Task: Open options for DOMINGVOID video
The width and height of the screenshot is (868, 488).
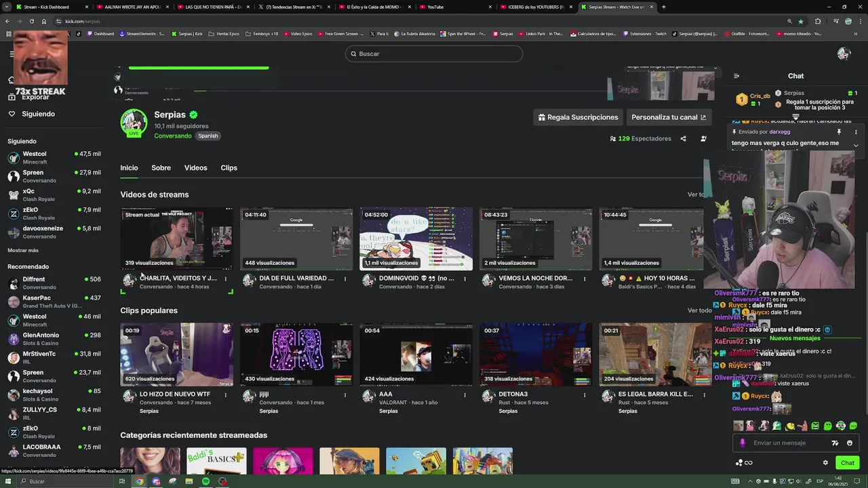Action: point(465,279)
